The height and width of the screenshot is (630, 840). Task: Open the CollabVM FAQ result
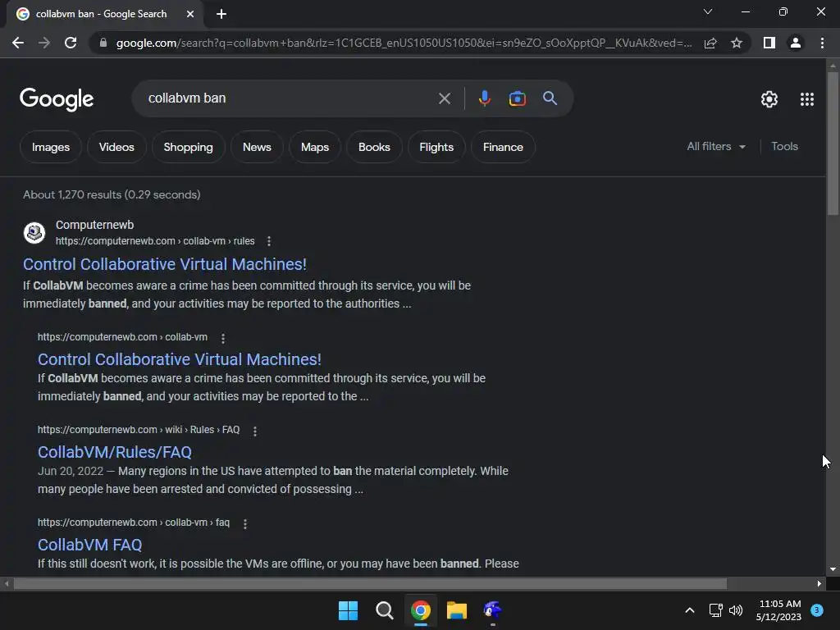(89, 545)
